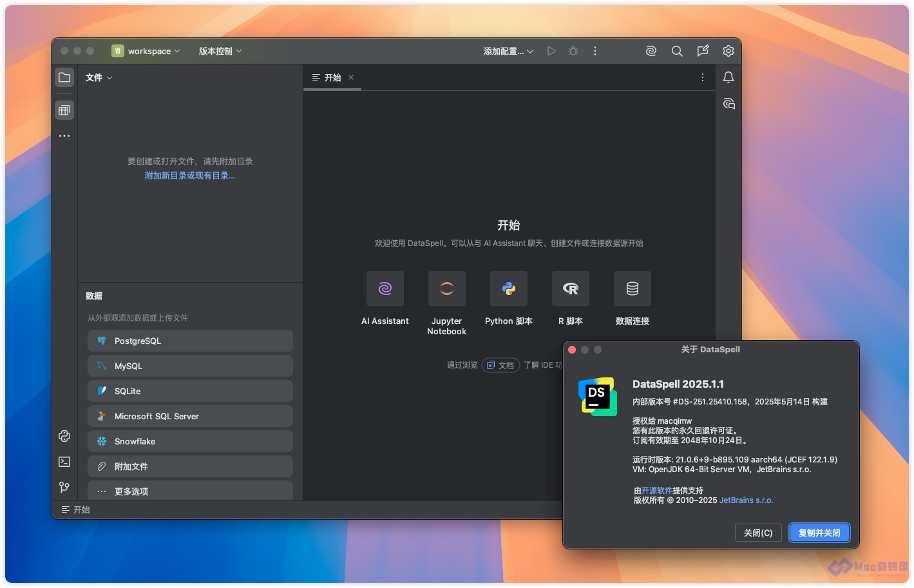Image resolution: width=914 pixels, height=588 pixels.
Task: Open the 添加配置 run configuration dropdown
Action: 508,51
